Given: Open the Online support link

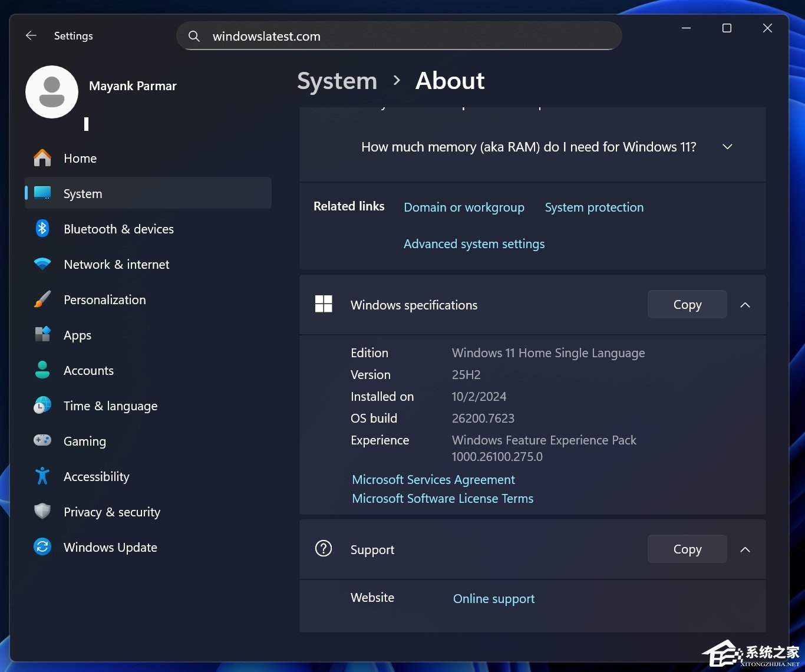Looking at the screenshot, I should click(494, 599).
